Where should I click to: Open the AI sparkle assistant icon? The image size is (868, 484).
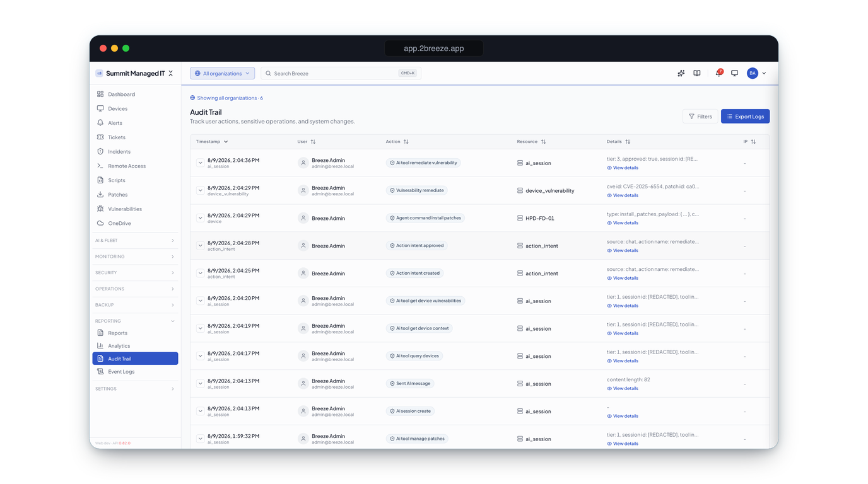(x=681, y=73)
